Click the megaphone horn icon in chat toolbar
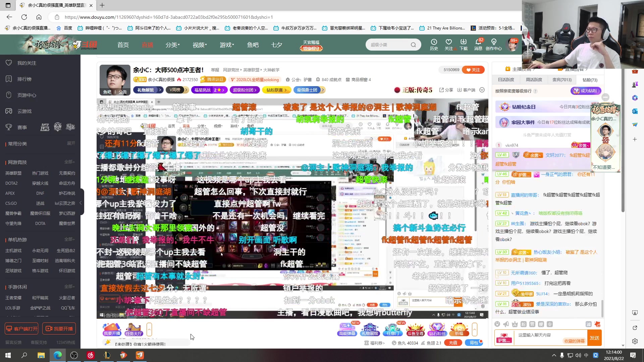This screenshot has height=362, width=644. [x=506, y=324]
